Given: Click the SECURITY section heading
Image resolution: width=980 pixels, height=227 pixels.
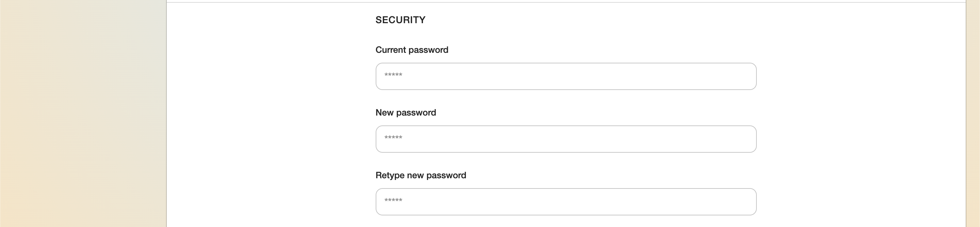Looking at the screenshot, I should [x=400, y=20].
